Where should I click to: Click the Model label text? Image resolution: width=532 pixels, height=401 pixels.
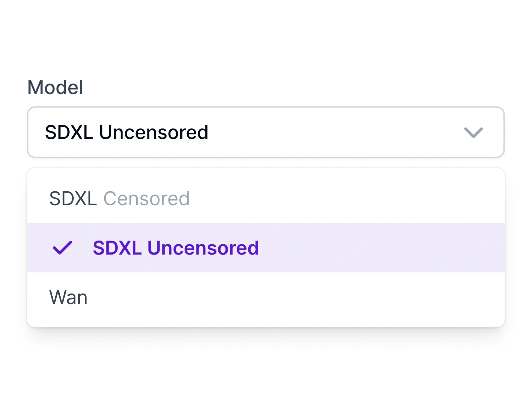pos(55,87)
